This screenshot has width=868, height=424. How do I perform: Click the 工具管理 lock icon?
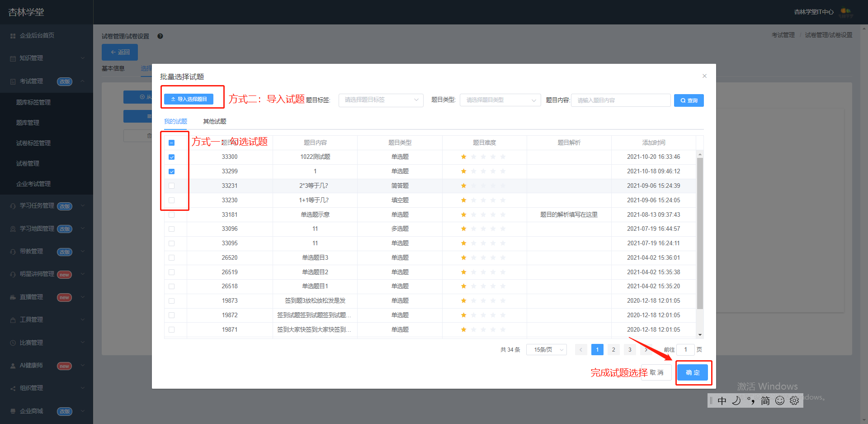(13, 320)
